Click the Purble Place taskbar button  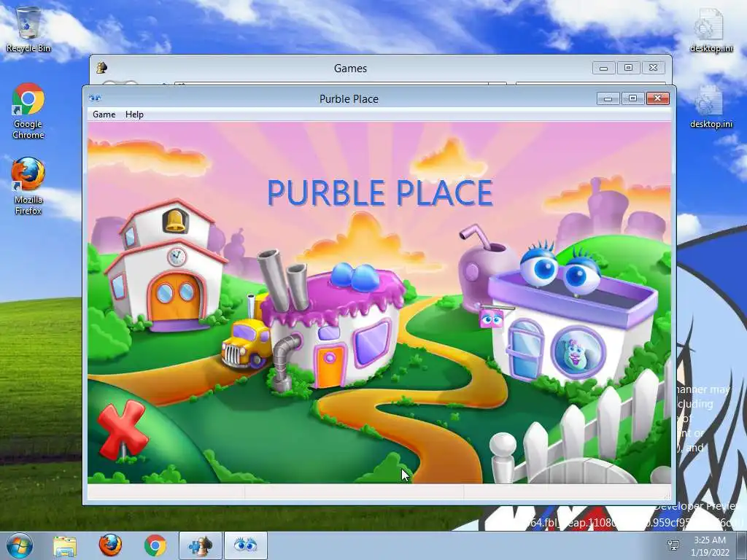click(246, 545)
